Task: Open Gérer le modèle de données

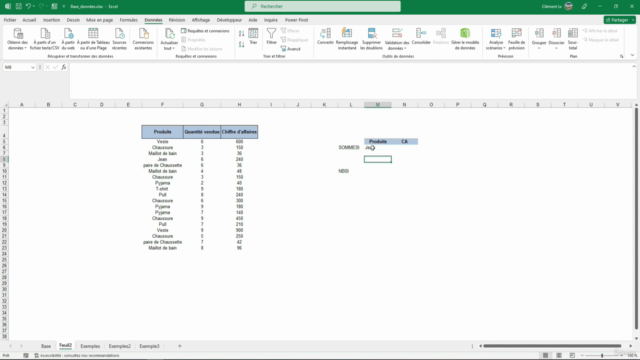Action: coord(465,39)
